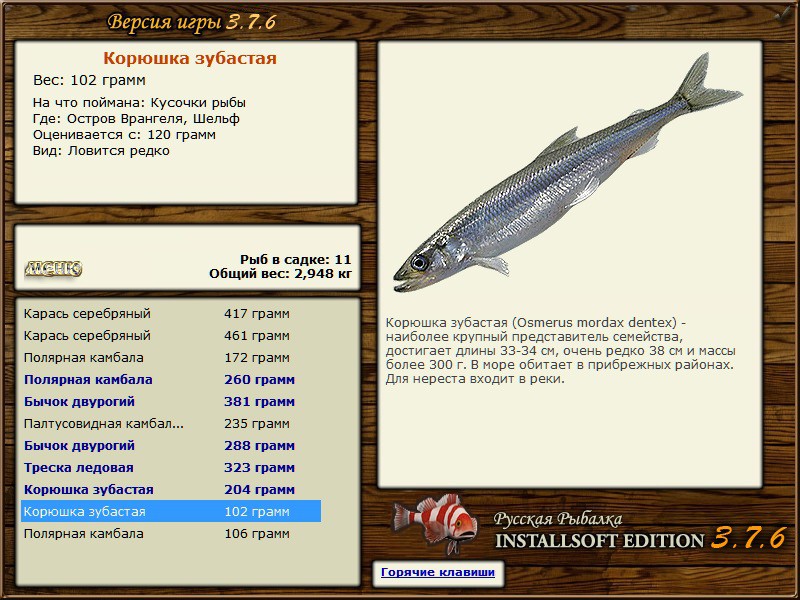The height and width of the screenshot is (600, 800).
Task: Click the smelt fish picture
Action: click(567, 173)
